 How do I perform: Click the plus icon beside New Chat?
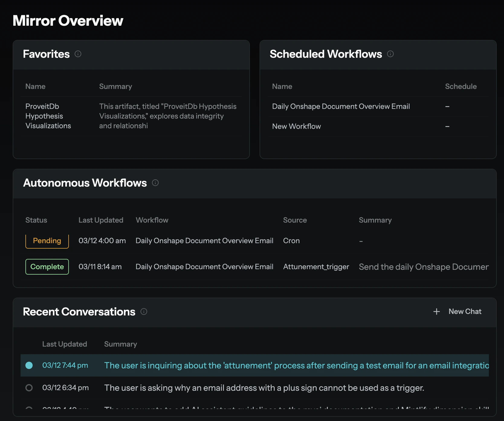pos(436,311)
